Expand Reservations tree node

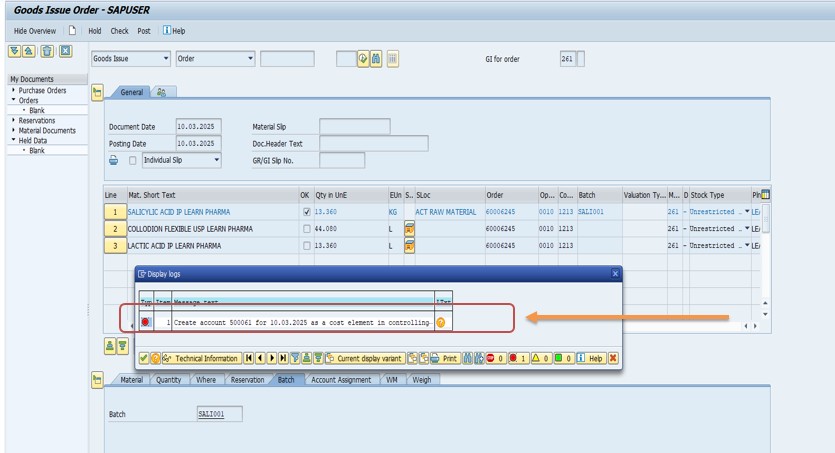pyautogui.click(x=13, y=120)
